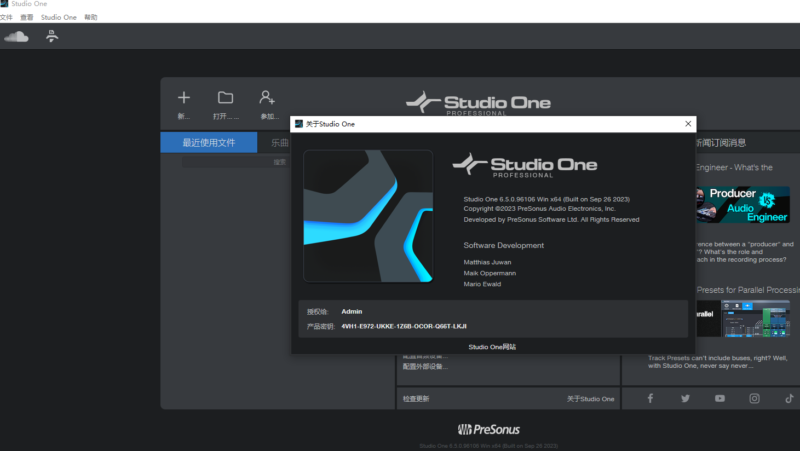800x451 pixels.
Task: Open the TikTok social icon
Action: 789,398
